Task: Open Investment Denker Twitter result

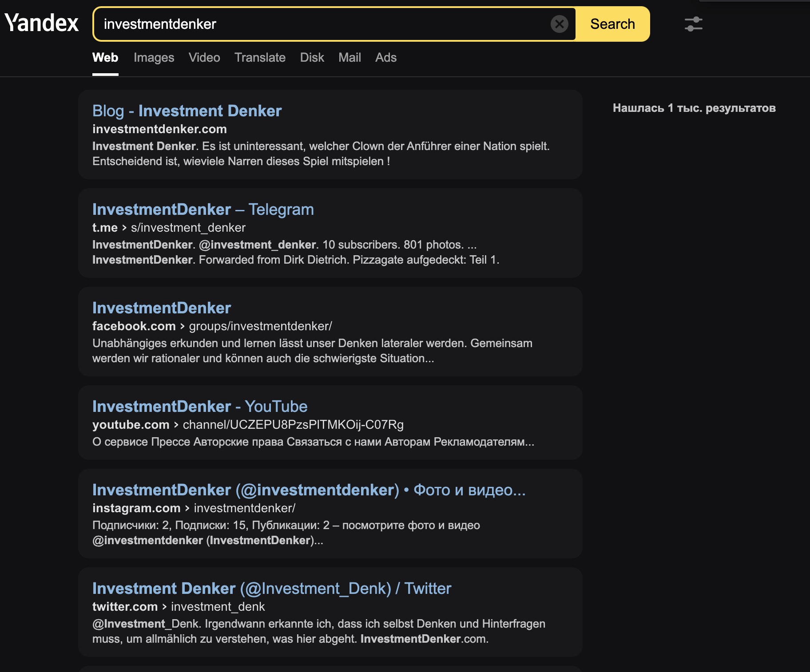Action: [x=271, y=589]
